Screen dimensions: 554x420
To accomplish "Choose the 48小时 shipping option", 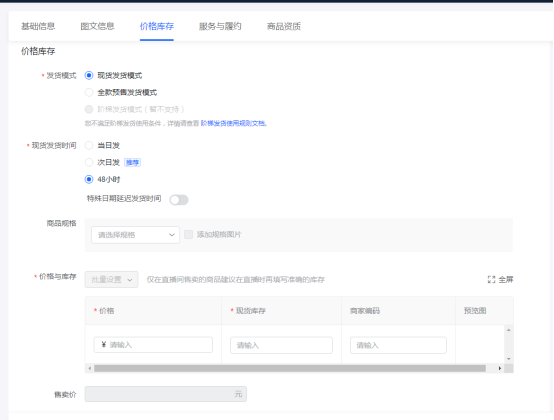I will [x=89, y=179].
